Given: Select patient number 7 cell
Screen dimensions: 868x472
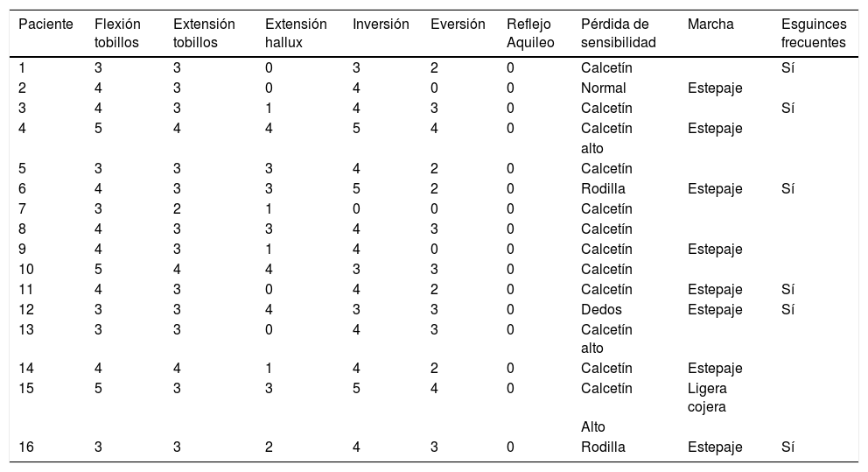Looking at the screenshot, I should [22, 208].
